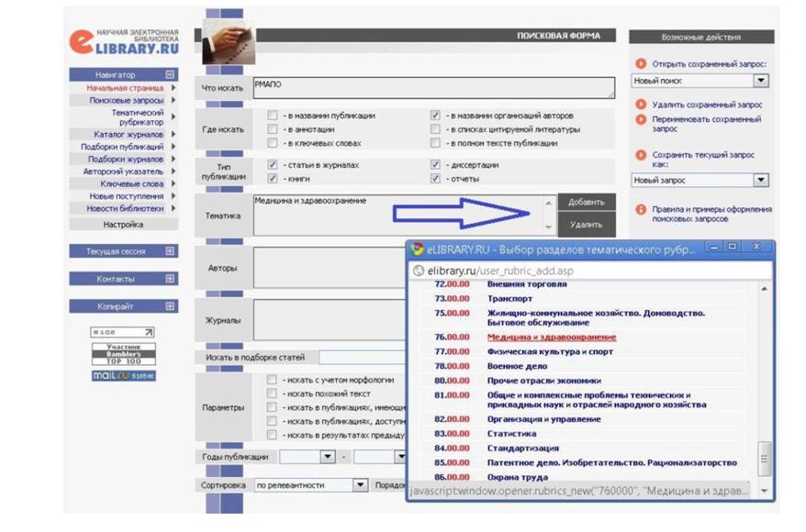This screenshot has height=532, width=806.
Task: Click the info icon beside Правила и примеры
Action: [x=641, y=209]
